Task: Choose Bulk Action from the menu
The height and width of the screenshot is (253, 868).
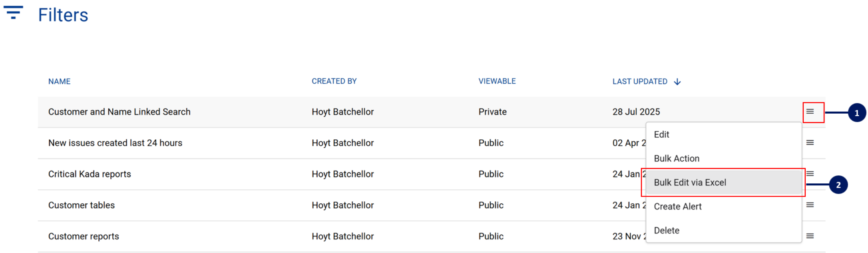Action: pos(723,159)
